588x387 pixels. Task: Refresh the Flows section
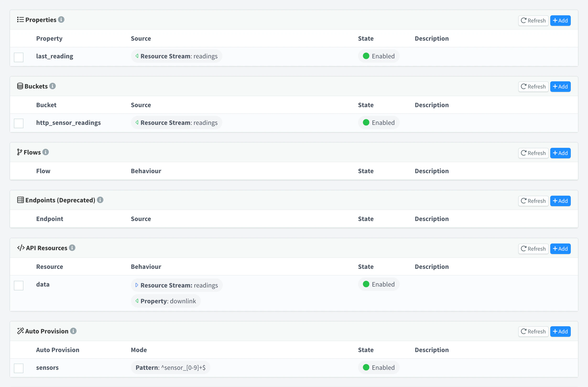pyautogui.click(x=533, y=153)
